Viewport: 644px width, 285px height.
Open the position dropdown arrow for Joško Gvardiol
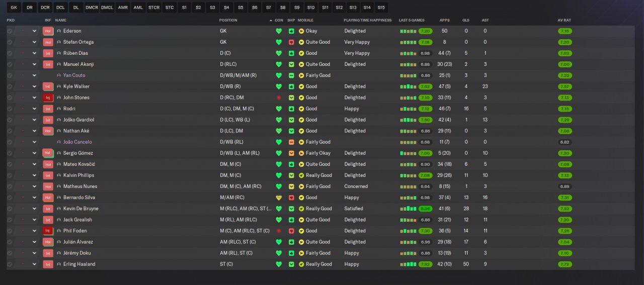[x=34, y=120]
